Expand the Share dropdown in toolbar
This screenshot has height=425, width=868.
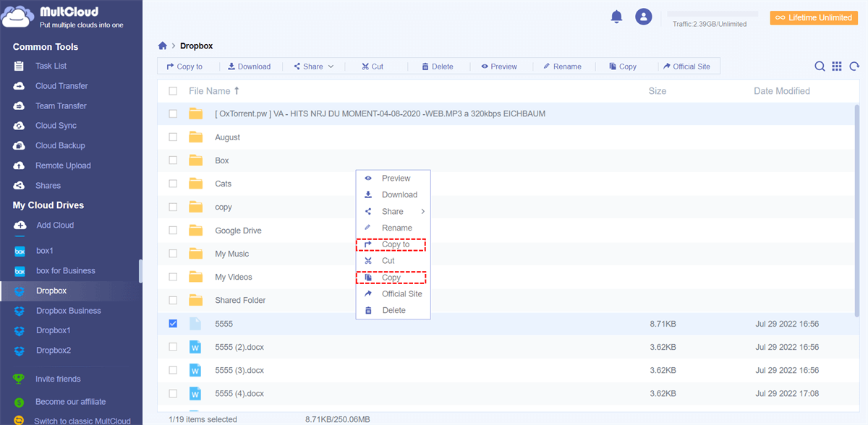314,66
